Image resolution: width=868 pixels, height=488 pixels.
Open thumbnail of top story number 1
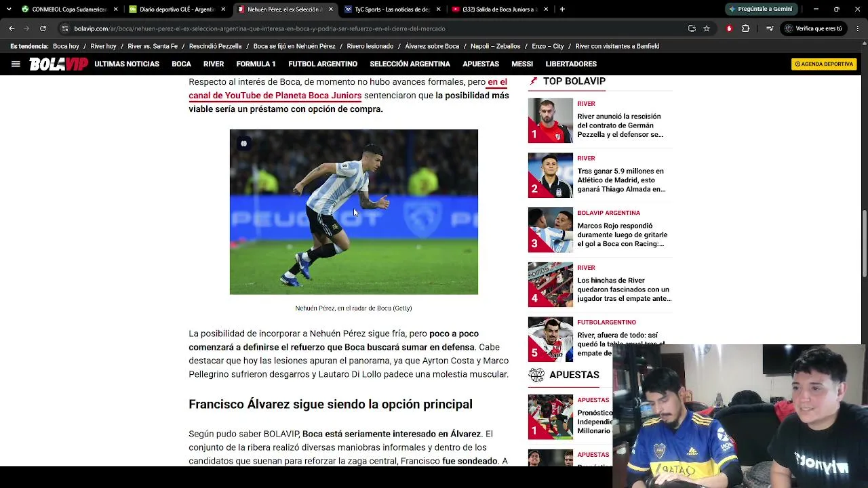pyautogui.click(x=551, y=121)
